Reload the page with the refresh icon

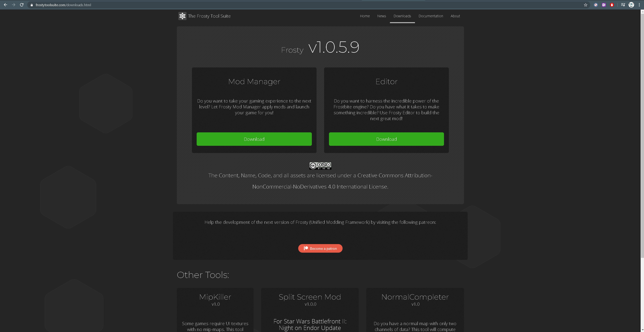[22, 5]
